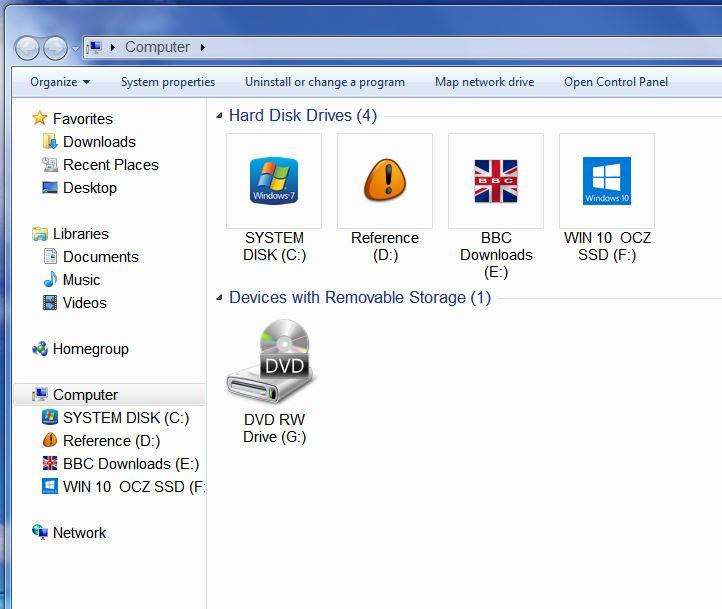Collapse Devices with Removable Storage group

pos(219,298)
